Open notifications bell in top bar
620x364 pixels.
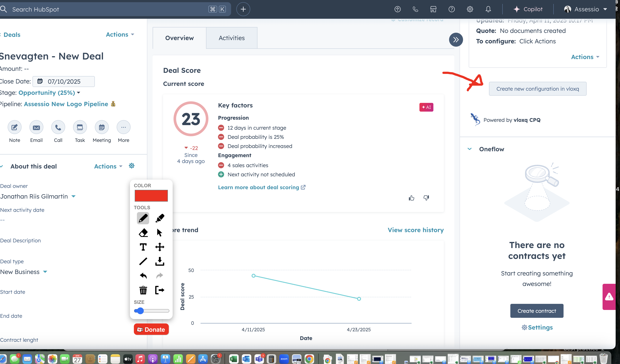point(488,9)
